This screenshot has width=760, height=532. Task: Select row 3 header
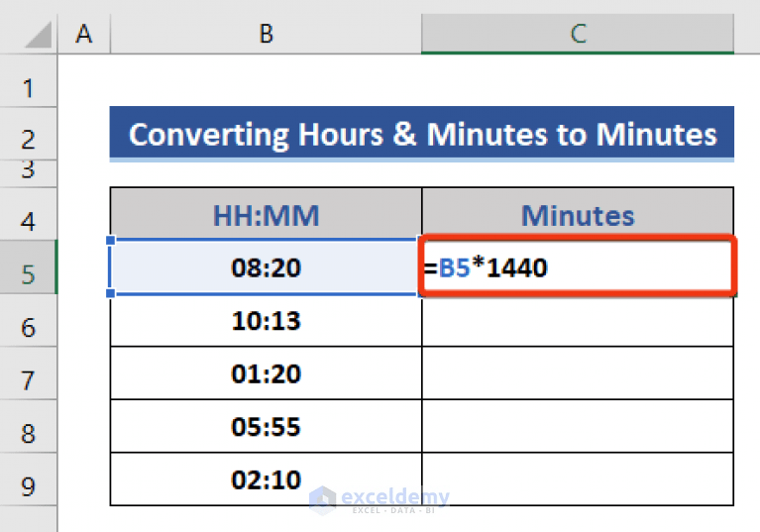pyautogui.click(x=28, y=173)
